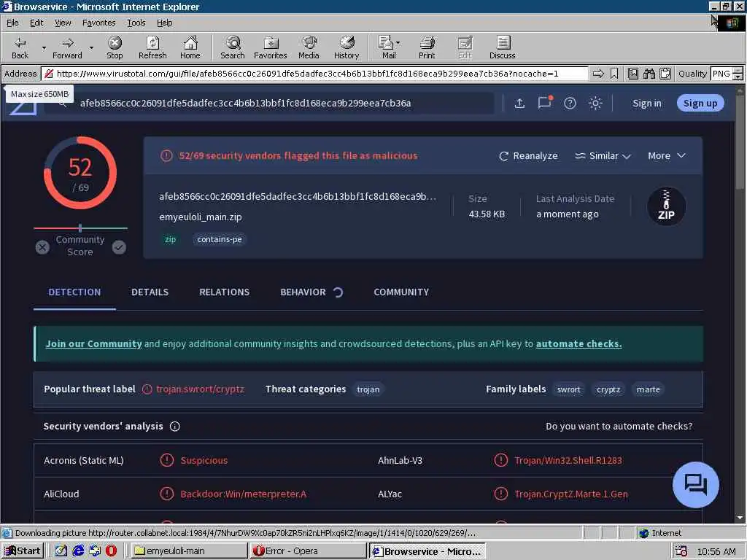Click the bookmark ribbon icon in address row
This screenshot has height=560, width=747.
[x=614, y=74]
